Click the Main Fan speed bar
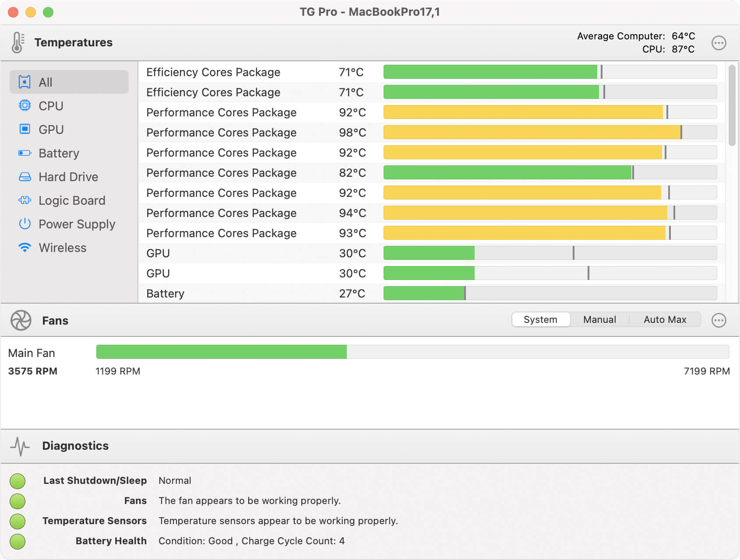Viewport: 740px width, 560px height. [x=412, y=352]
